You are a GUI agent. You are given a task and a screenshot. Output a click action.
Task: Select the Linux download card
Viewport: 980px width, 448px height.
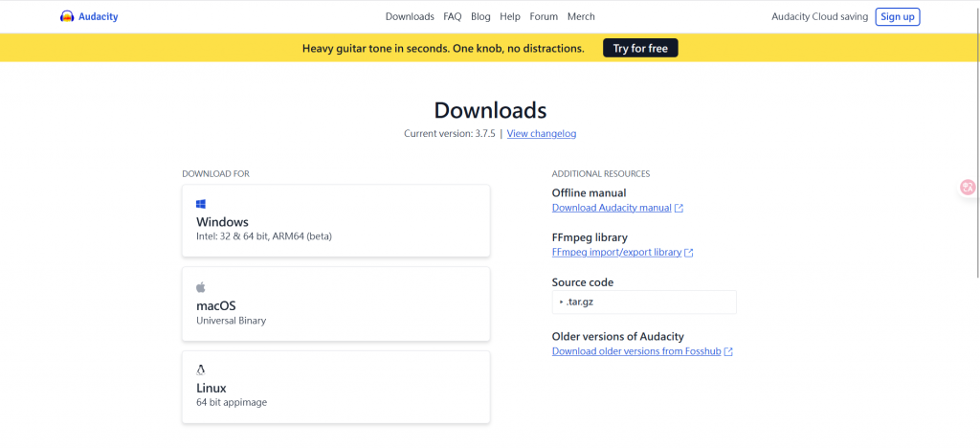click(336, 387)
